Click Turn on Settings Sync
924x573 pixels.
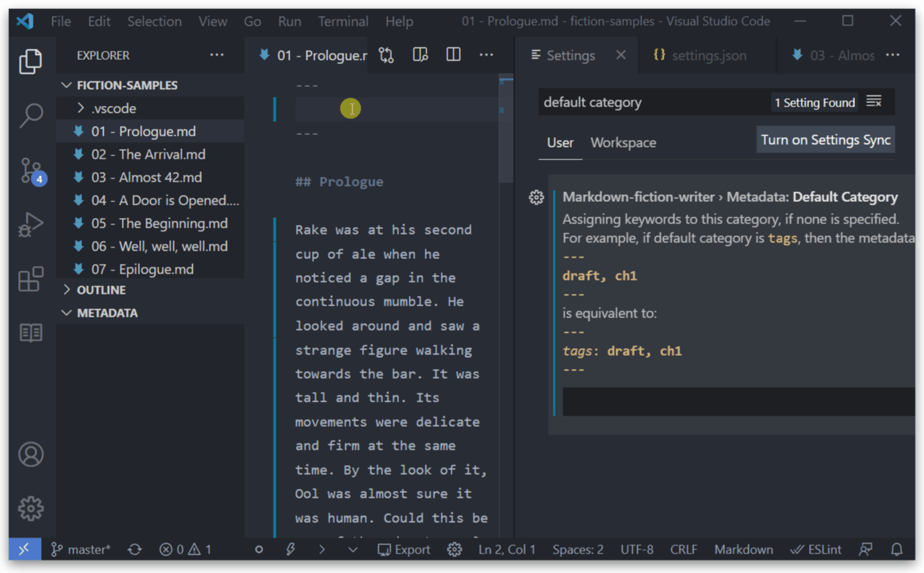(825, 139)
